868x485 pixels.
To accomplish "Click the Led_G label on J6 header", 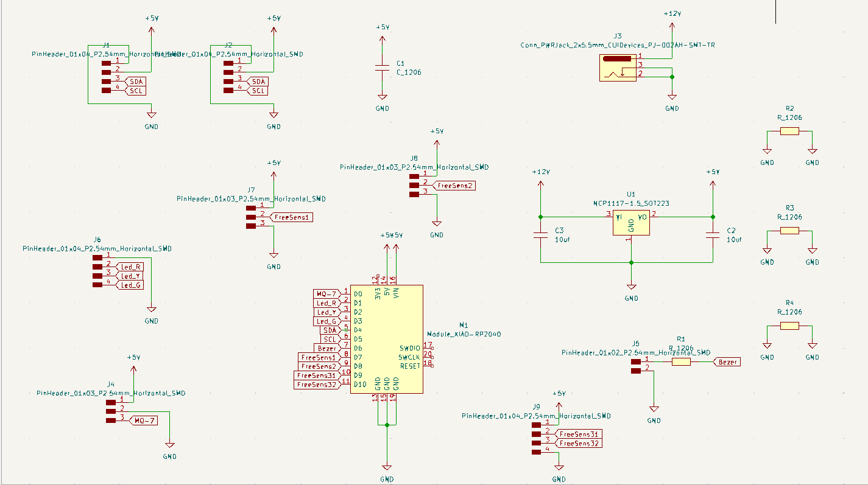I will [129, 285].
